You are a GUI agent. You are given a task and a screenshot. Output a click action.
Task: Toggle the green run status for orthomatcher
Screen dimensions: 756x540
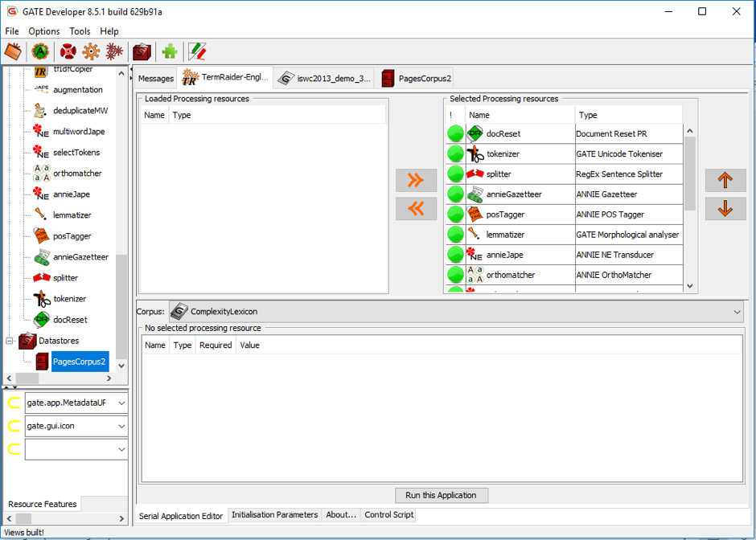pos(455,275)
